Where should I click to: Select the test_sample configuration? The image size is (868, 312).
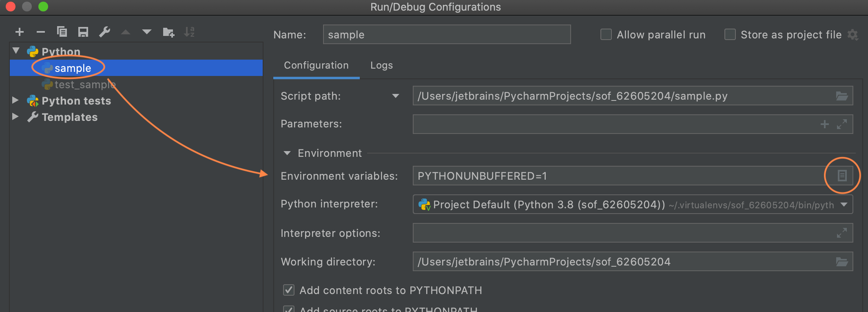click(x=136, y=84)
